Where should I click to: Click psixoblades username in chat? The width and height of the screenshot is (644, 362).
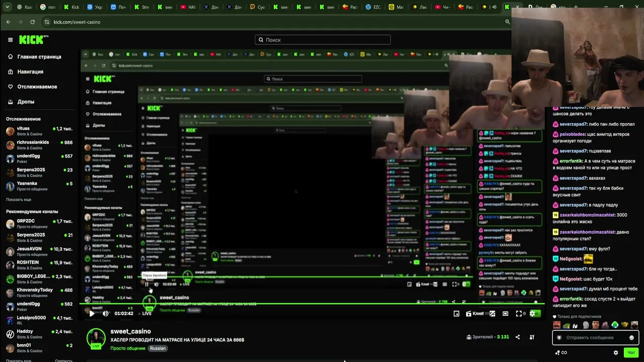tap(572, 134)
